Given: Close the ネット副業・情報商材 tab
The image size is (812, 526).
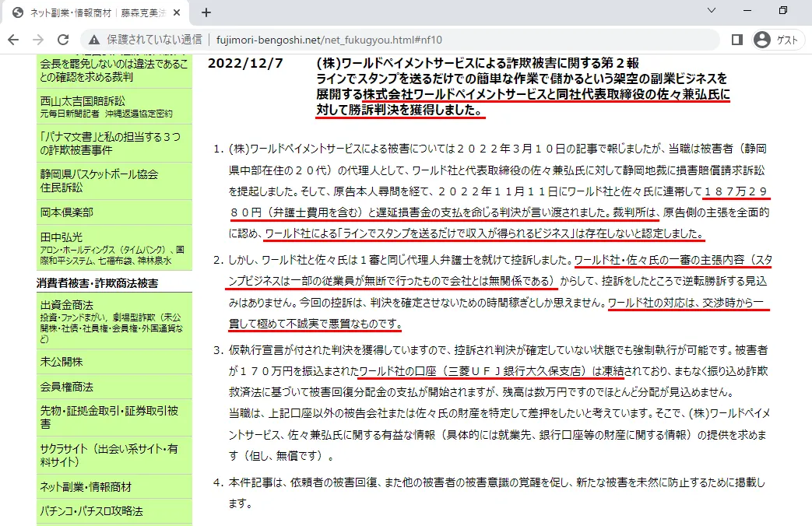Looking at the screenshot, I should pyautogui.click(x=180, y=12).
